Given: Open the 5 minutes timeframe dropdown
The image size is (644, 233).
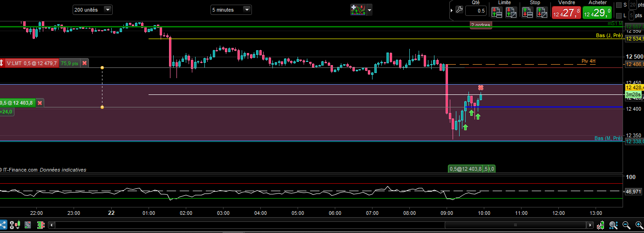Looking at the screenshot, I should [247, 10].
